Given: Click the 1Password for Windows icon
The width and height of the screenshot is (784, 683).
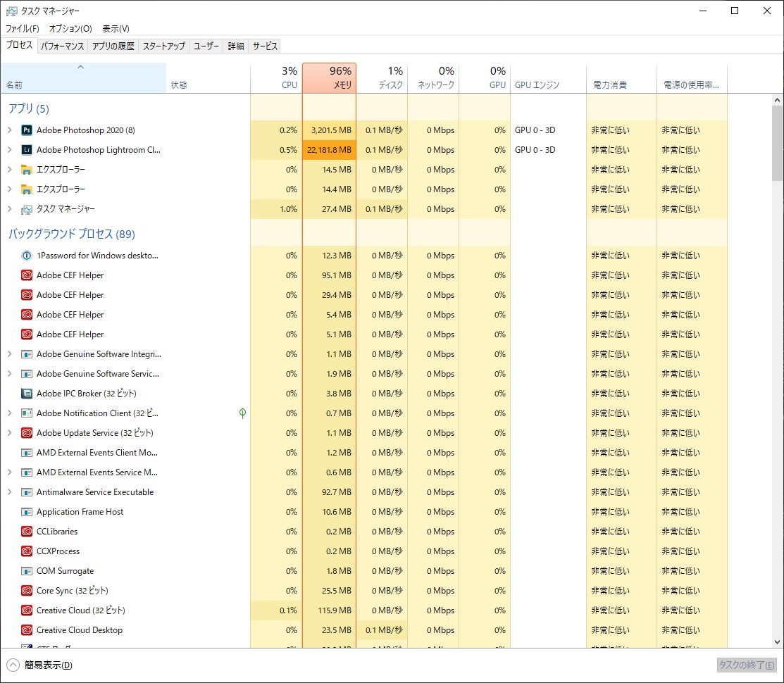Looking at the screenshot, I should click(27, 256).
